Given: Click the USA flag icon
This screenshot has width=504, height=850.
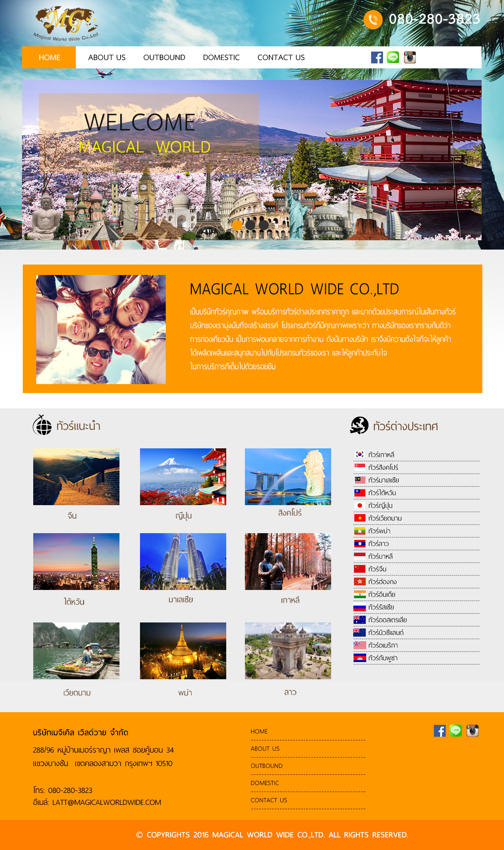Looking at the screenshot, I should pos(360,645).
